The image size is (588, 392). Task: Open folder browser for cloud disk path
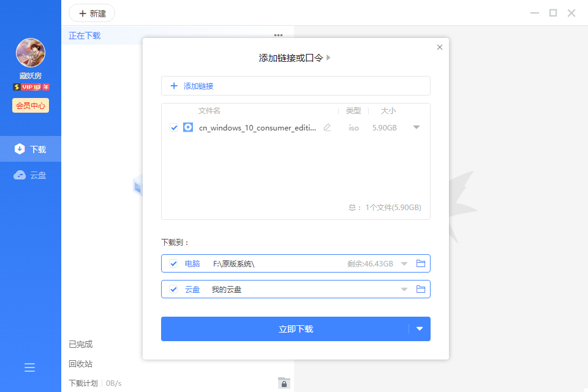point(421,289)
